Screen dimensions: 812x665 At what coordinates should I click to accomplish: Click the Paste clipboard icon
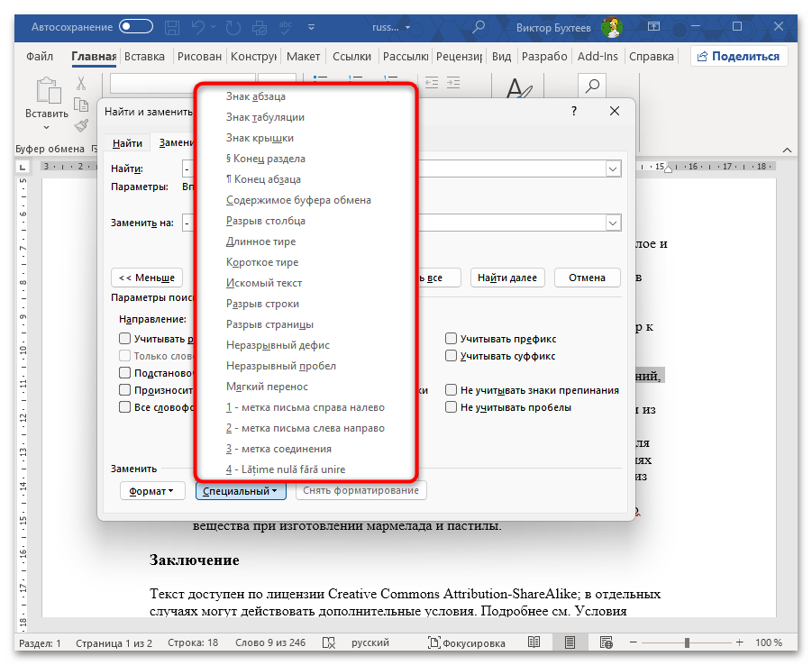click(x=46, y=92)
